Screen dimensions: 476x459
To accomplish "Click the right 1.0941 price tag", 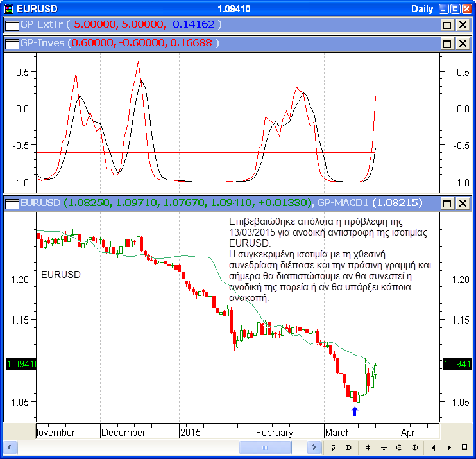I will 457,364.
